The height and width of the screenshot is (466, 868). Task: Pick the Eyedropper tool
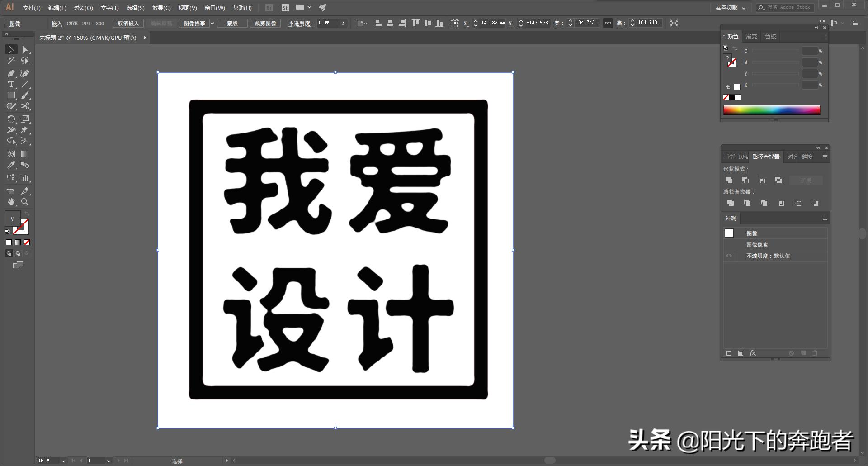11,165
